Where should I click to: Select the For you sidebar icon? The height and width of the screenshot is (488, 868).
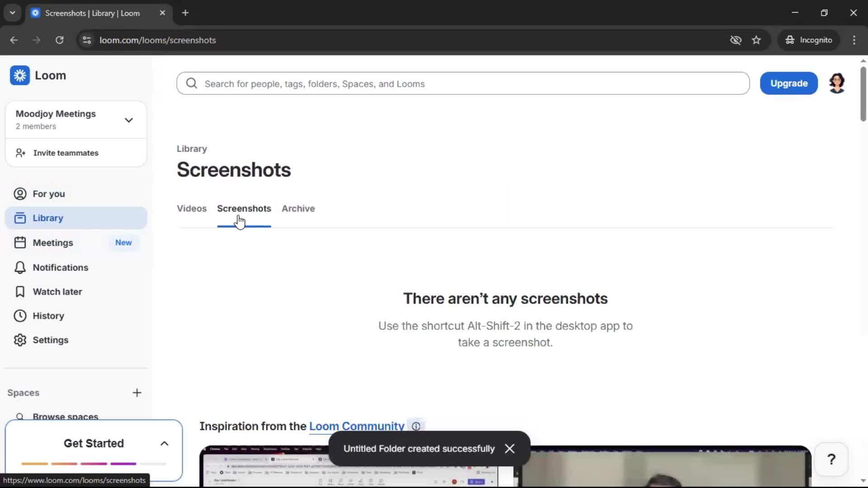click(19, 193)
